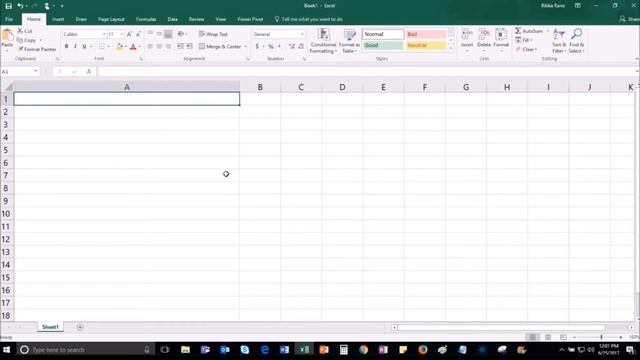
Task: Apply the Neutral cell style
Action: tap(426, 45)
